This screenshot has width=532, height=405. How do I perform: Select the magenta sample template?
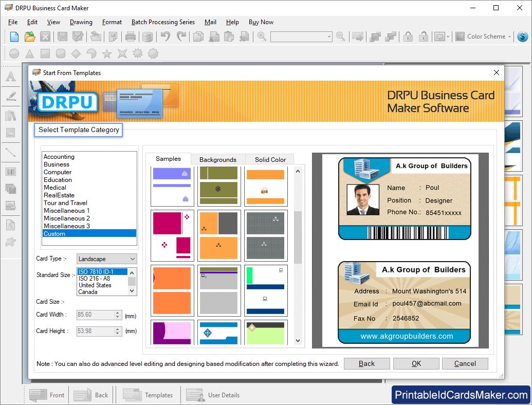pyautogui.click(x=172, y=235)
